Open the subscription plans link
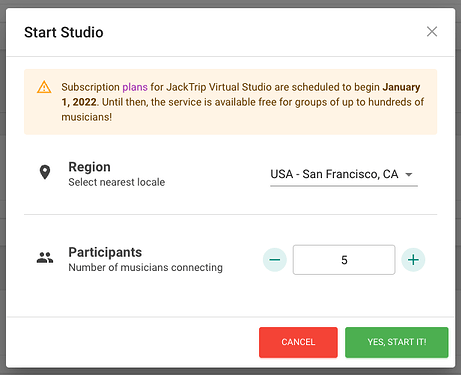The image size is (461, 375). click(135, 87)
